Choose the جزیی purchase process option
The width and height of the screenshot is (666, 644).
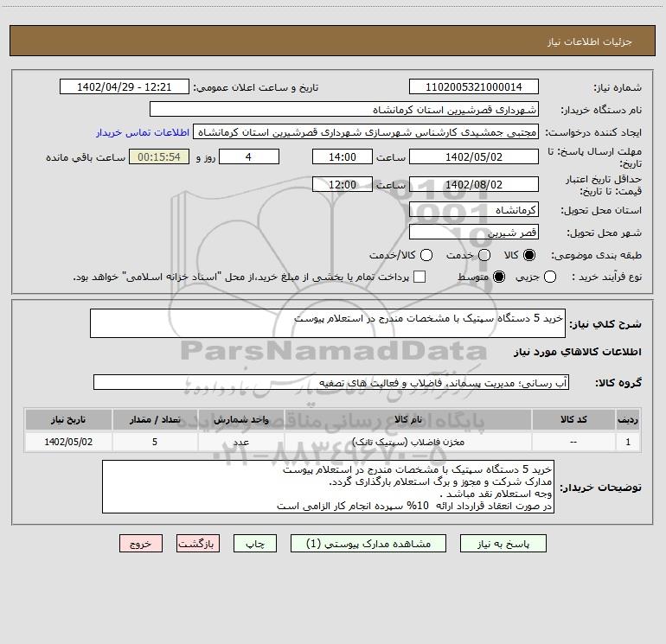click(x=549, y=277)
